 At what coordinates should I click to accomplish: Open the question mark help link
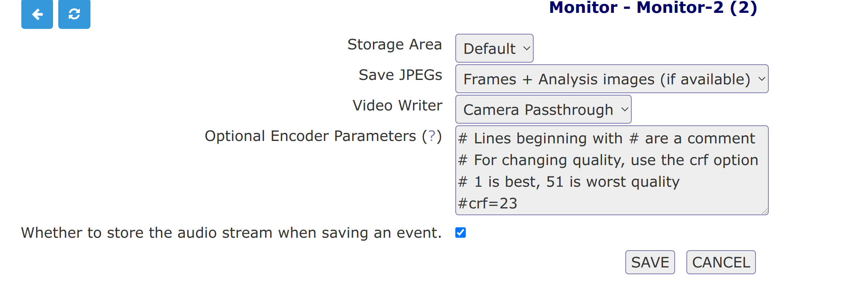point(432,136)
